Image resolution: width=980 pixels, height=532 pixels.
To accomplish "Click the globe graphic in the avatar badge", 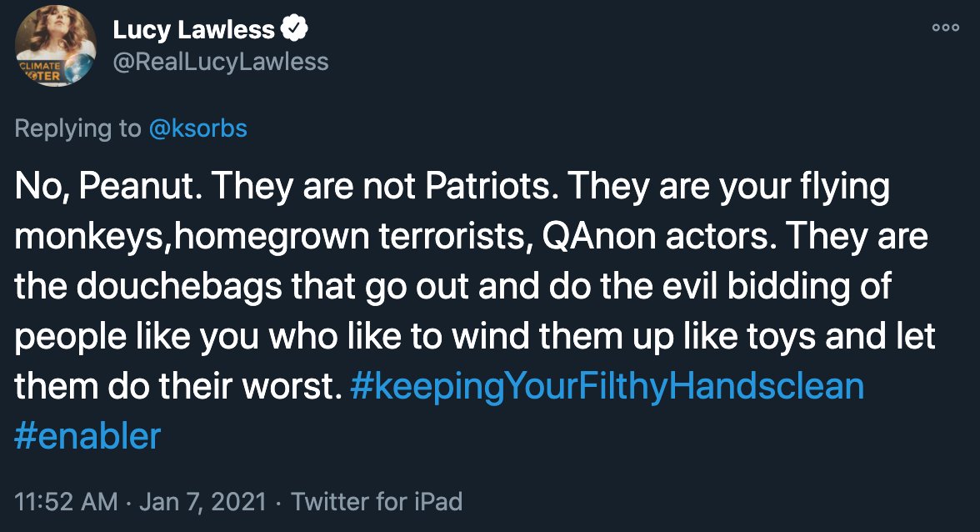I will (x=77, y=69).
